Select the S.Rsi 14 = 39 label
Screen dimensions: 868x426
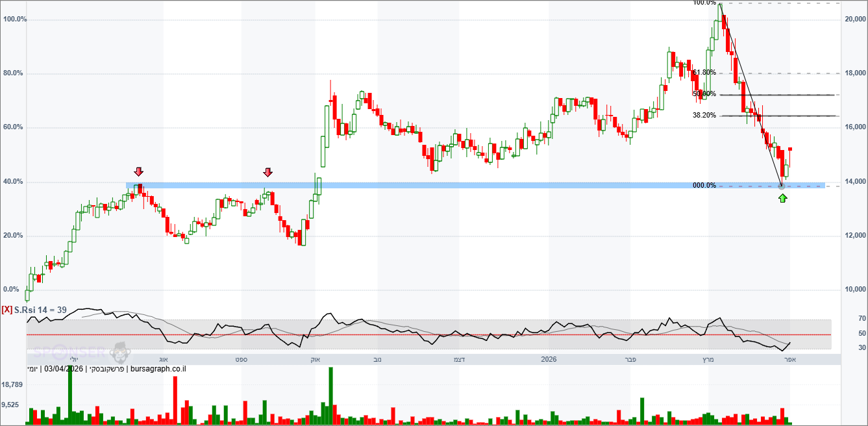pos(41,310)
